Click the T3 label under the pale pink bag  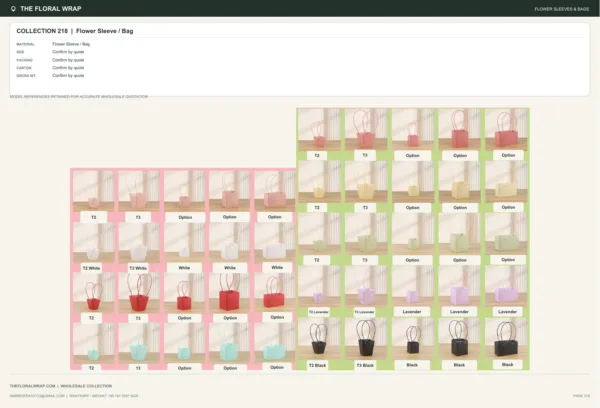pyautogui.click(x=138, y=217)
